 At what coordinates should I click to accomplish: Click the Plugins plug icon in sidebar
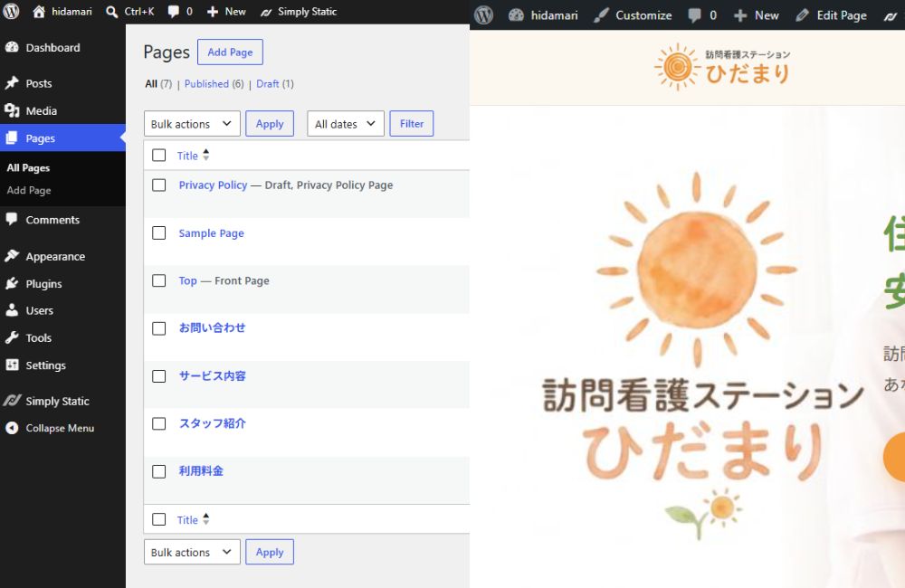[x=12, y=283]
